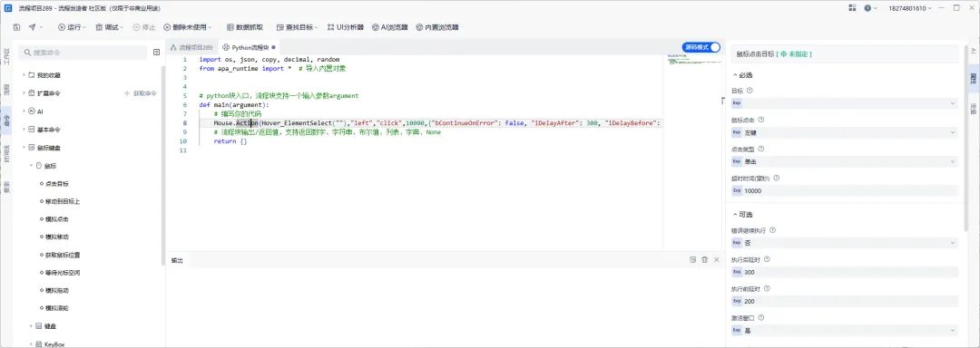This screenshot has height=348, width=980.
Task: Click the collapse-all icon beside the command search
Action: click(x=157, y=53)
